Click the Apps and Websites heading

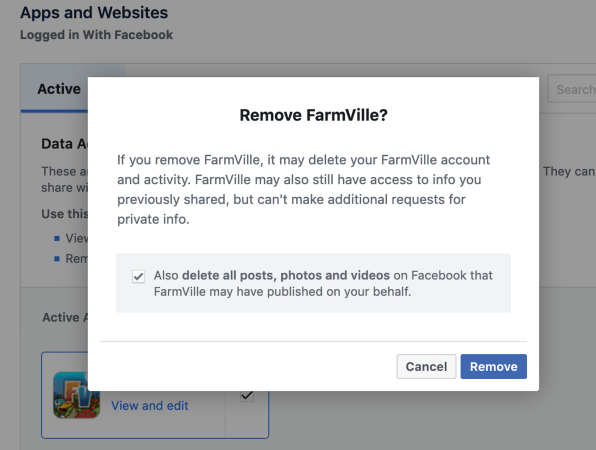(x=94, y=13)
